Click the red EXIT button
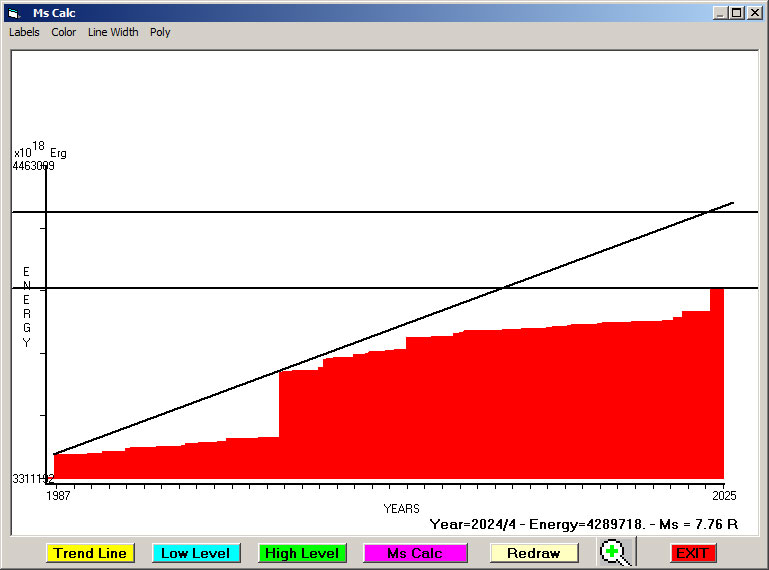 click(693, 553)
